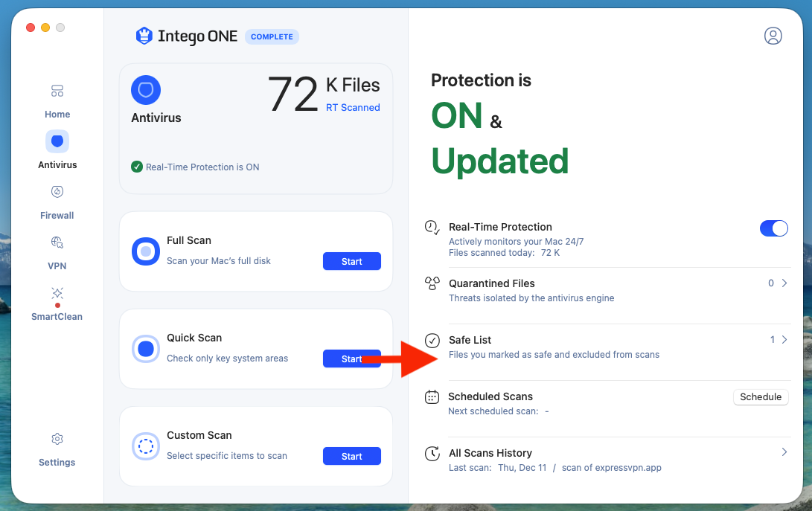
Task: Go to the Home tab label
Action: coord(57,115)
